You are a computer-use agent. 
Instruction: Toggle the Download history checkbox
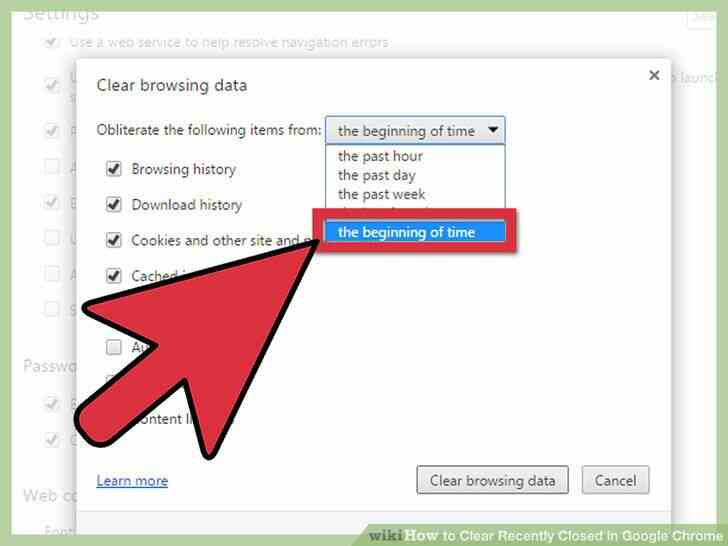(x=114, y=204)
